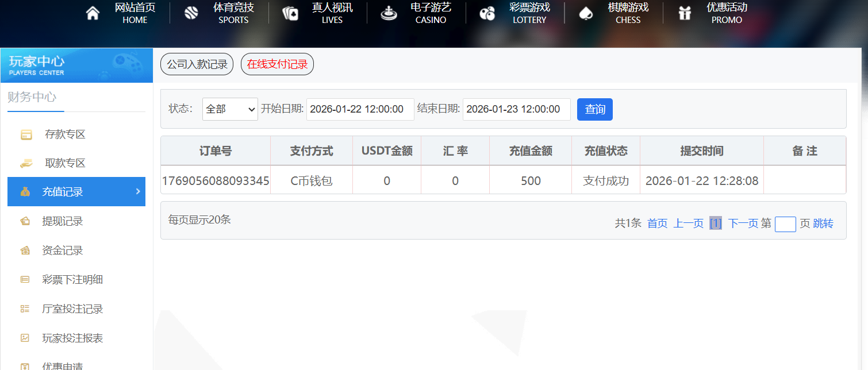Focus the 开始日期 date field

coord(360,109)
